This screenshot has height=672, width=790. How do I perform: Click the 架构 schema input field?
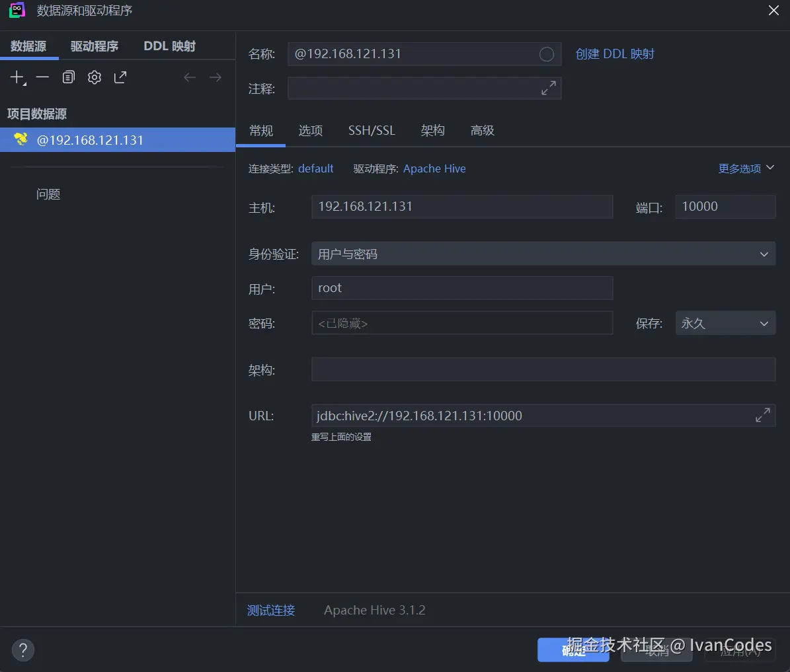[543, 369]
